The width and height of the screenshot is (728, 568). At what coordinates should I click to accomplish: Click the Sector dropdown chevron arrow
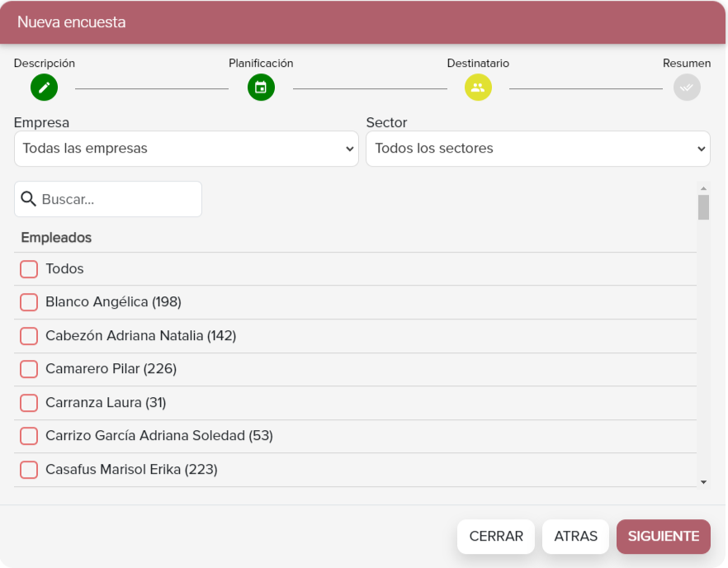point(701,149)
